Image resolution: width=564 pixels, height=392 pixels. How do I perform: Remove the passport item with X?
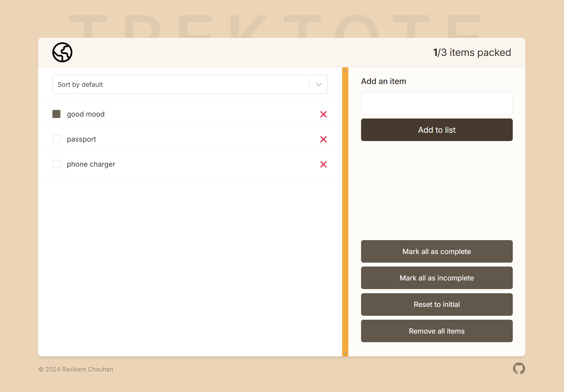pyautogui.click(x=323, y=139)
